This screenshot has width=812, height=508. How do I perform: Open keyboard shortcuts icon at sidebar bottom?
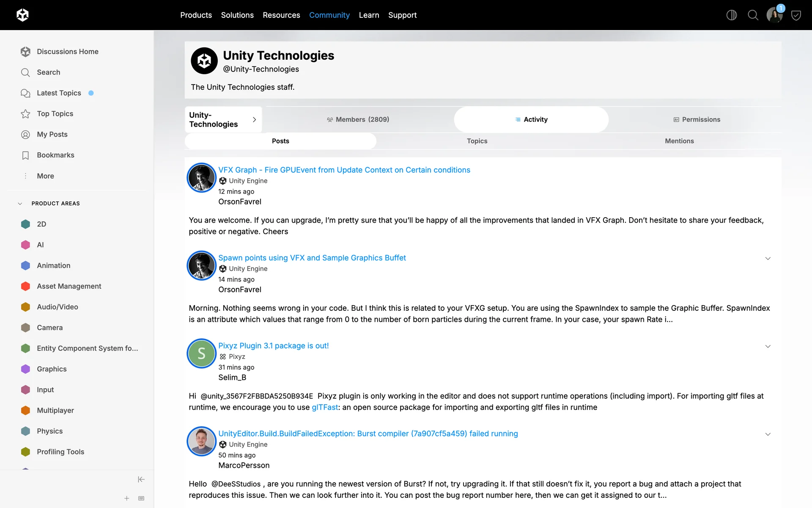(141, 498)
